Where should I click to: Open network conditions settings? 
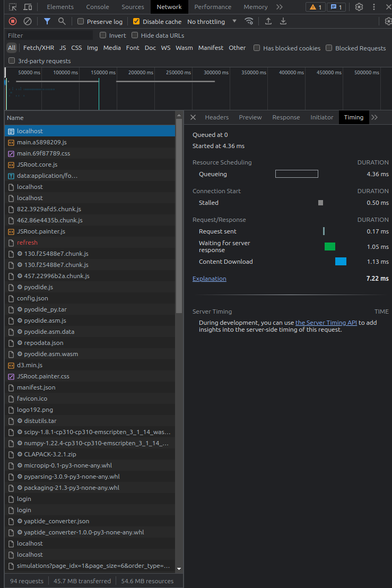[249, 21]
